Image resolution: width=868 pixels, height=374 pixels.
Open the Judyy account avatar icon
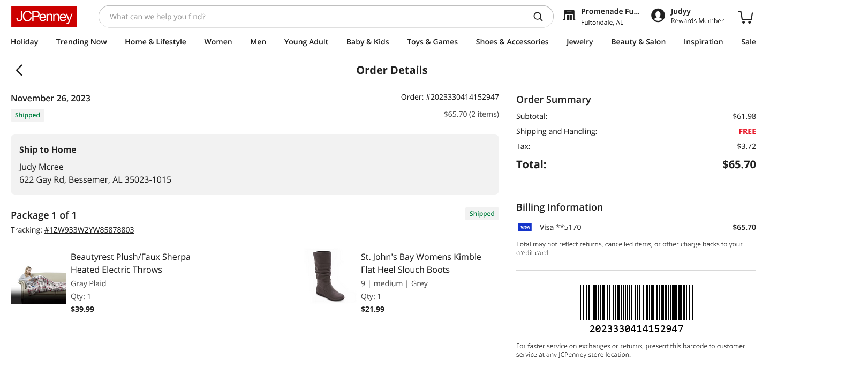tap(658, 16)
